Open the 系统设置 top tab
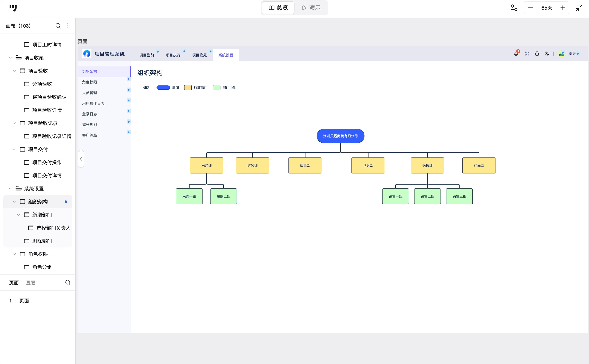This screenshot has width=589, height=364. pyautogui.click(x=226, y=55)
